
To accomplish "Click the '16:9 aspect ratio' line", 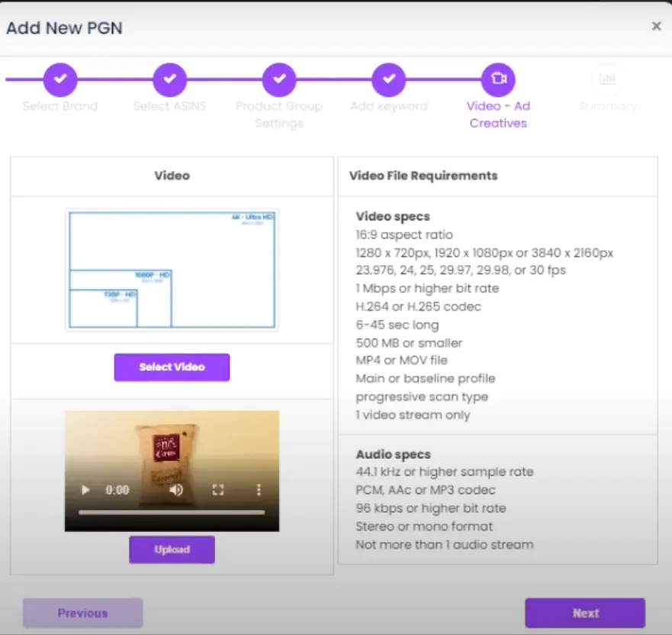I will (404, 235).
